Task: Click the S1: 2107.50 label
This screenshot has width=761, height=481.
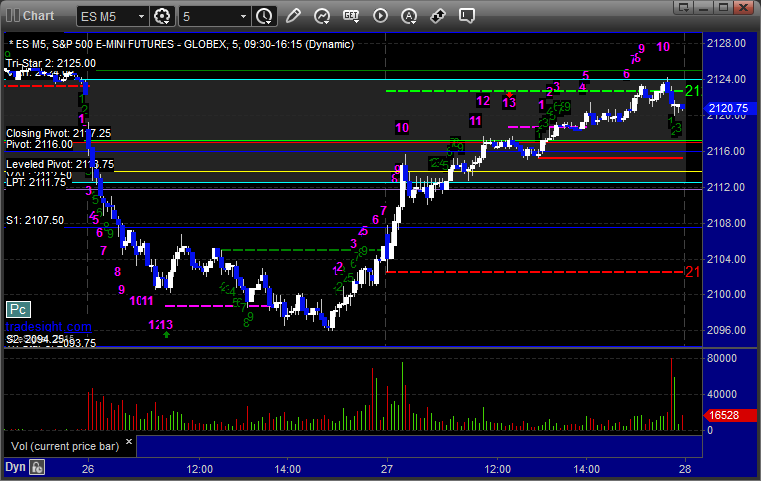Action: 35,220
